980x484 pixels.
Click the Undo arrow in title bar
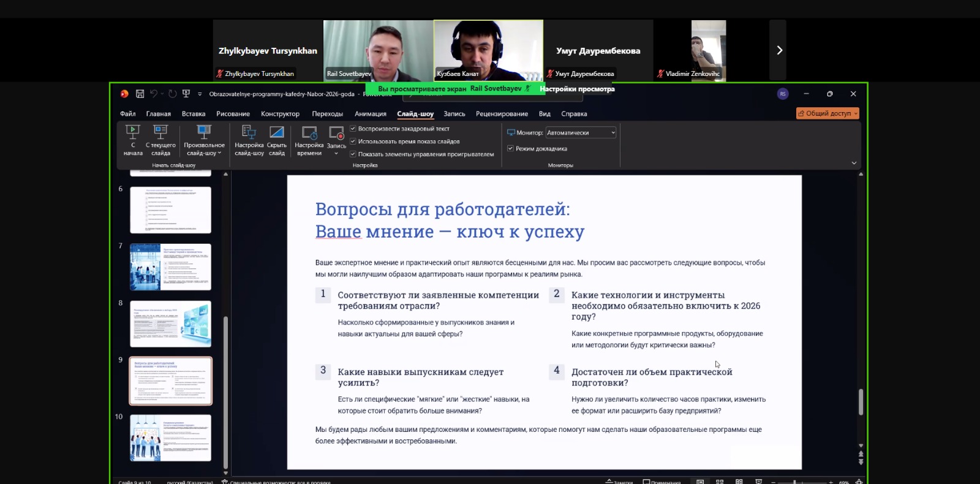coord(154,94)
